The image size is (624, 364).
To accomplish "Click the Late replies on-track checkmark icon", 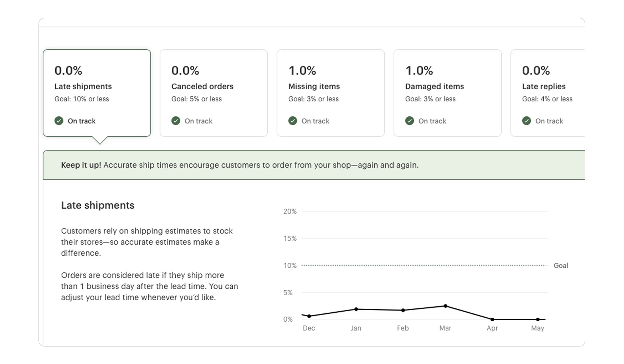I will point(526,121).
